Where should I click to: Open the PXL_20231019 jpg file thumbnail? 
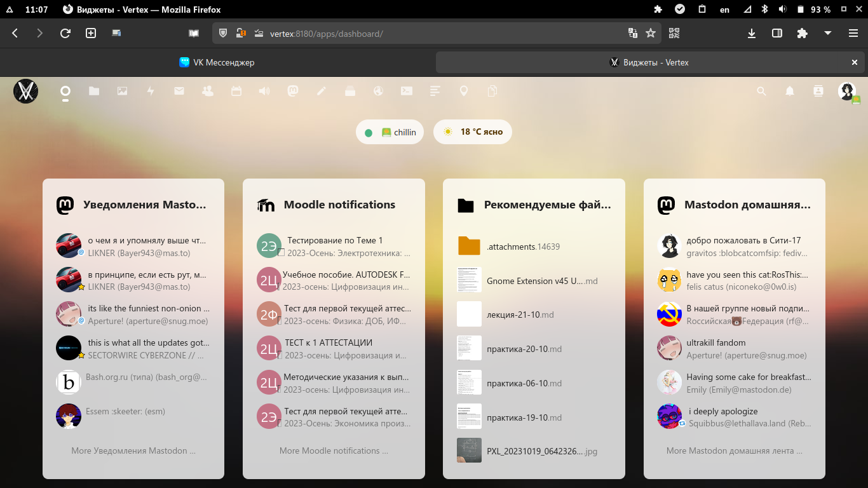[x=469, y=451]
